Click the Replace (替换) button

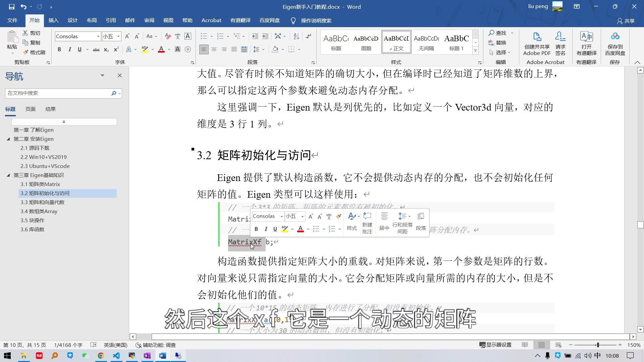497,43
